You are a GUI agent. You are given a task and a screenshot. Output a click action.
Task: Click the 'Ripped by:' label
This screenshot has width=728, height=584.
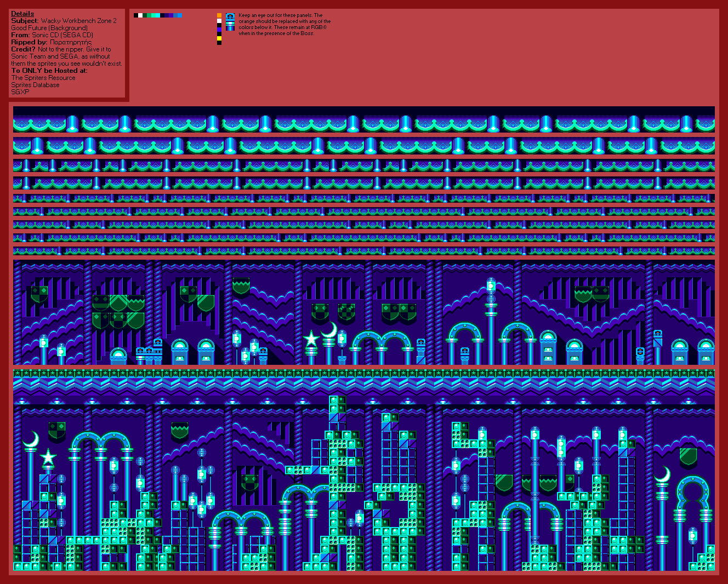pyautogui.click(x=30, y=42)
